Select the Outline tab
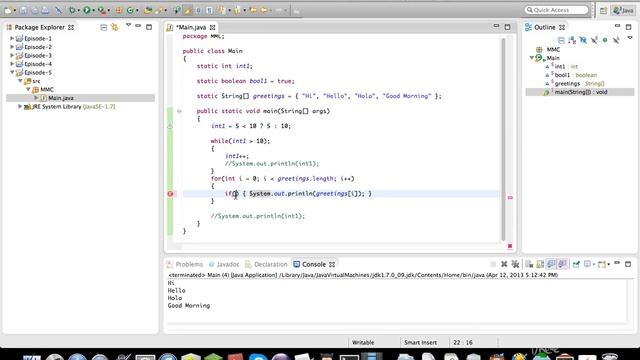 click(545, 27)
